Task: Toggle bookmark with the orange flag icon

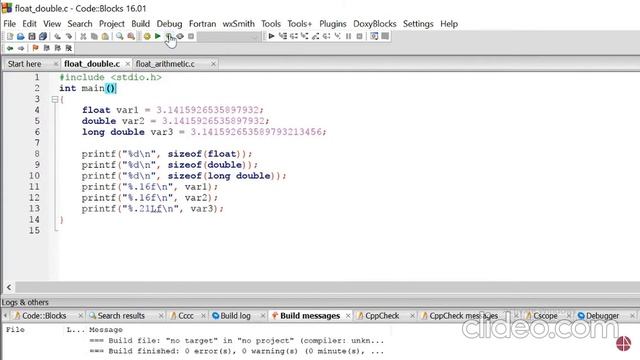Action: pos(36,48)
